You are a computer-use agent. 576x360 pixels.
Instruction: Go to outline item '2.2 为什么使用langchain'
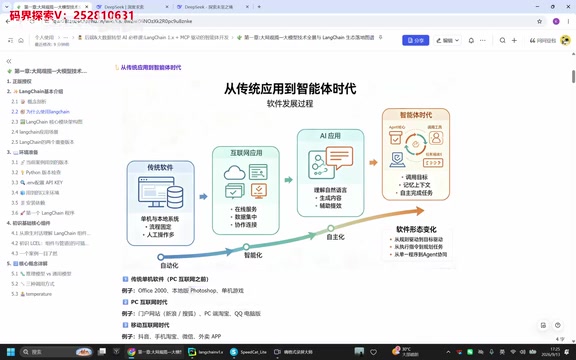[x=40, y=111]
